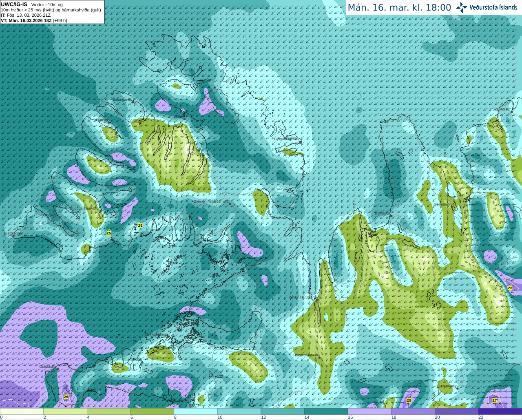Image resolution: width=522 pixels, height=420 pixels.
Task: Select the 14–16 m/s dark teal legend swatch
Action: [x=326, y=411]
